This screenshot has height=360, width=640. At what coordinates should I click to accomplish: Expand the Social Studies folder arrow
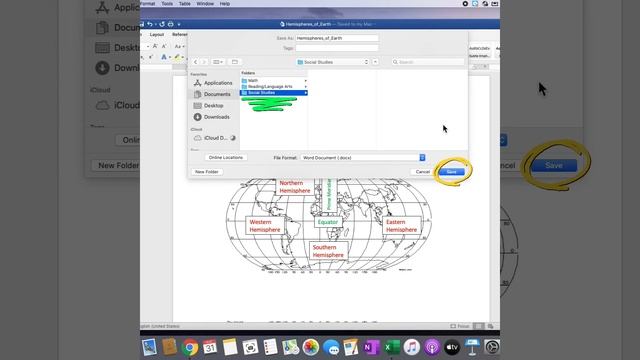coord(305,93)
